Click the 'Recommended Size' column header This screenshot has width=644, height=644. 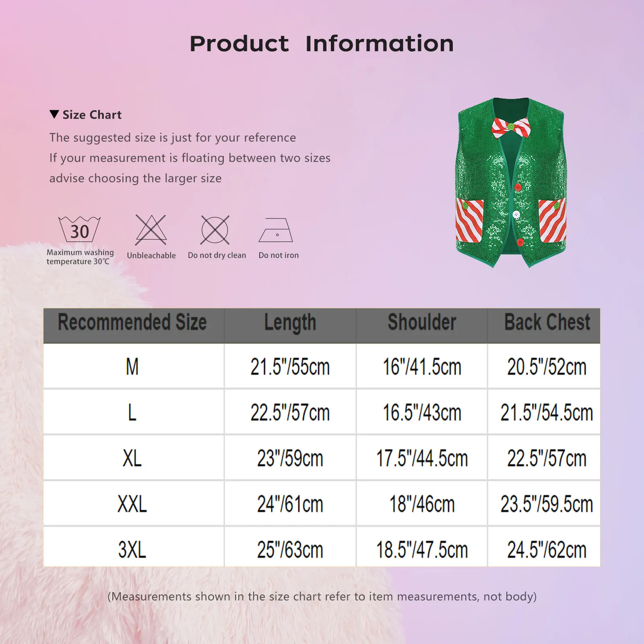click(134, 326)
